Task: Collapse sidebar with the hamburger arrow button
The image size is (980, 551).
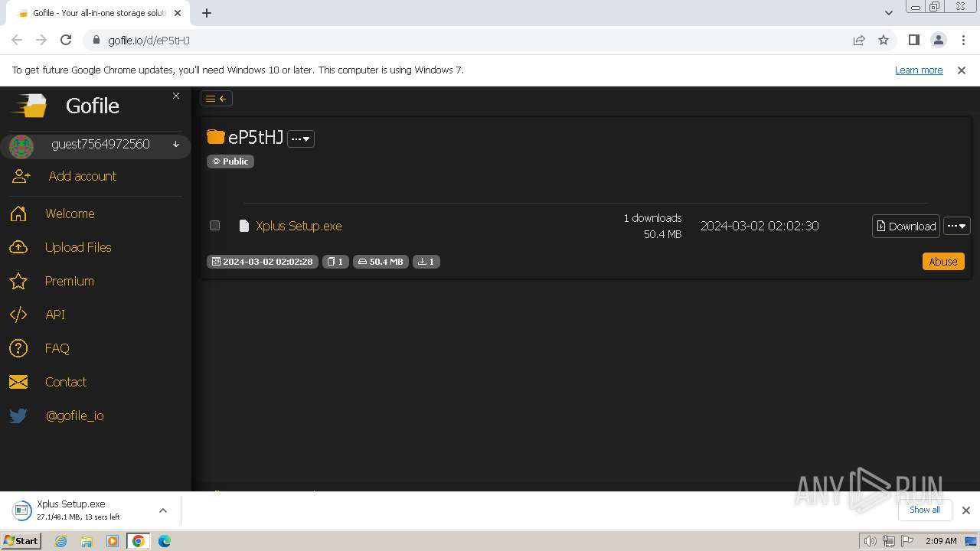Action: coord(217,98)
